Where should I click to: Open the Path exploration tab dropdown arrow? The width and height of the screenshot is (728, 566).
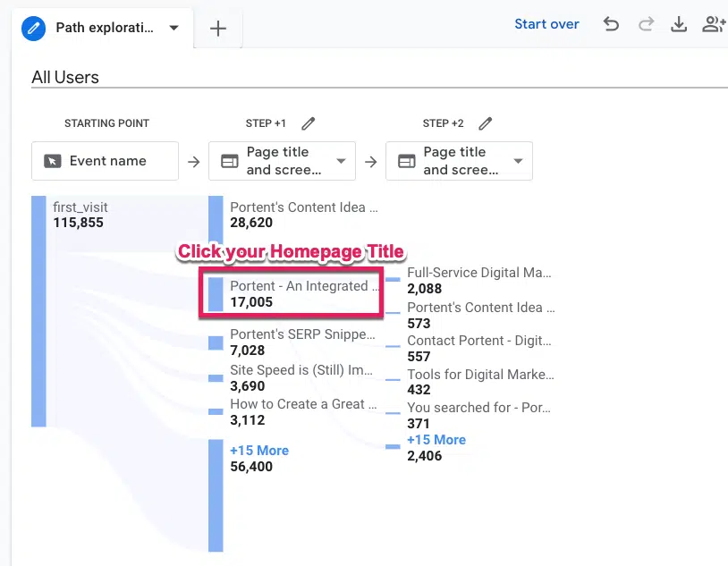coord(174,28)
